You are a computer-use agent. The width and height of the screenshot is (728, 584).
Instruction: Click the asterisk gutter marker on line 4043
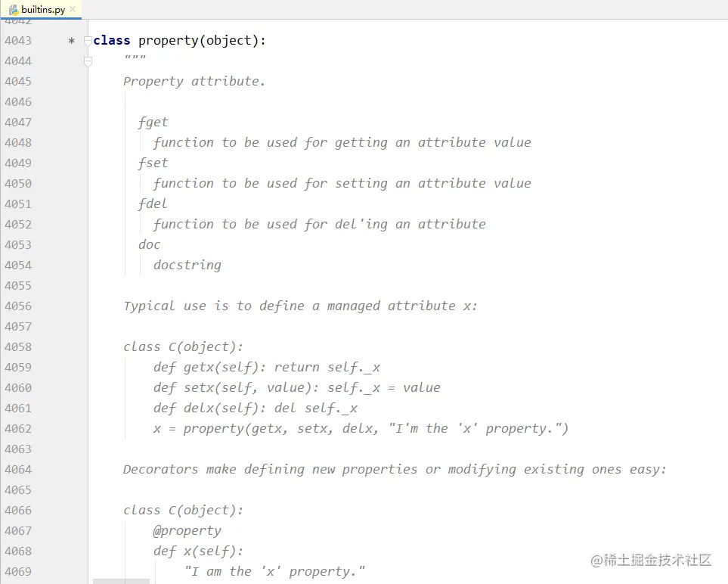coord(72,41)
